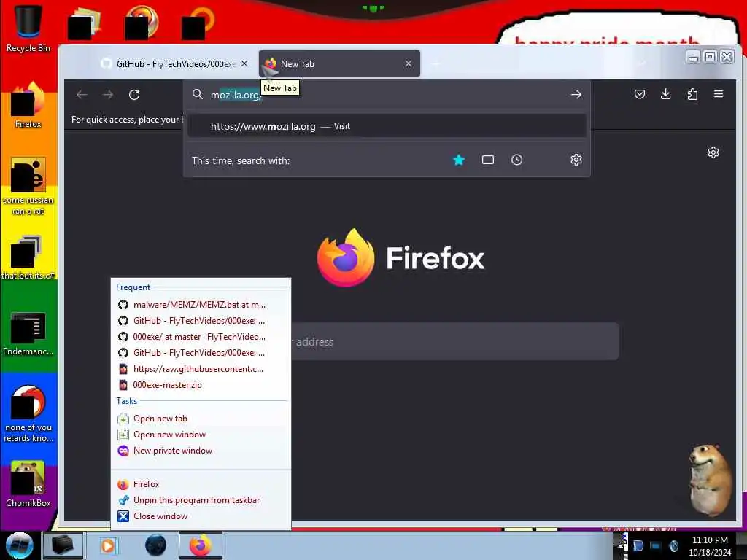Viewport: 747px width, 560px height.
Task: Search with History clock icon
Action: (x=517, y=160)
